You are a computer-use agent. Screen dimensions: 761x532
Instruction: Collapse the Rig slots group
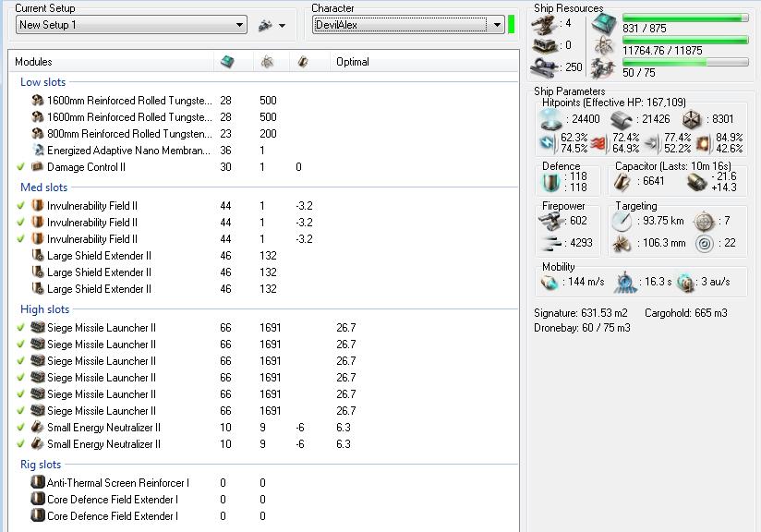click(x=41, y=465)
